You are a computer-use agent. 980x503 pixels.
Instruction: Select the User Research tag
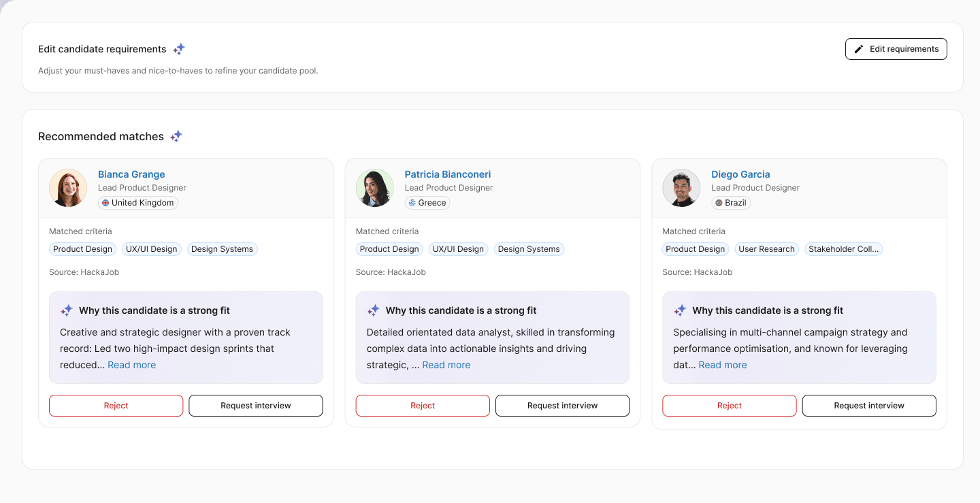tap(766, 249)
